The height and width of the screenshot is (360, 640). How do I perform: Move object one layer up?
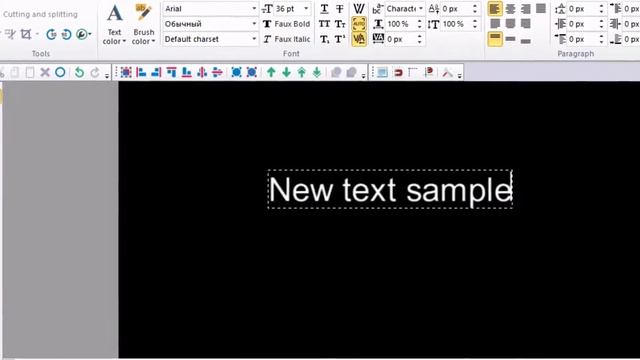(x=271, y=73)
